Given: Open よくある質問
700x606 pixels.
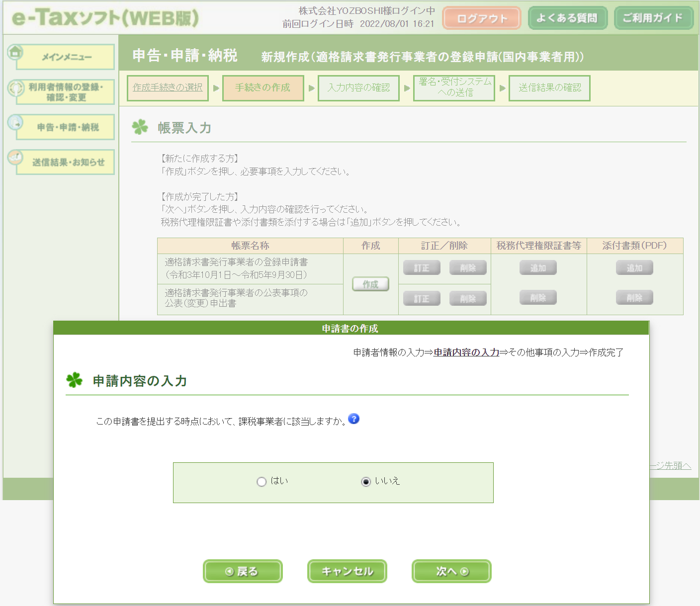Looking at the screenshot, I should (567, 18).
